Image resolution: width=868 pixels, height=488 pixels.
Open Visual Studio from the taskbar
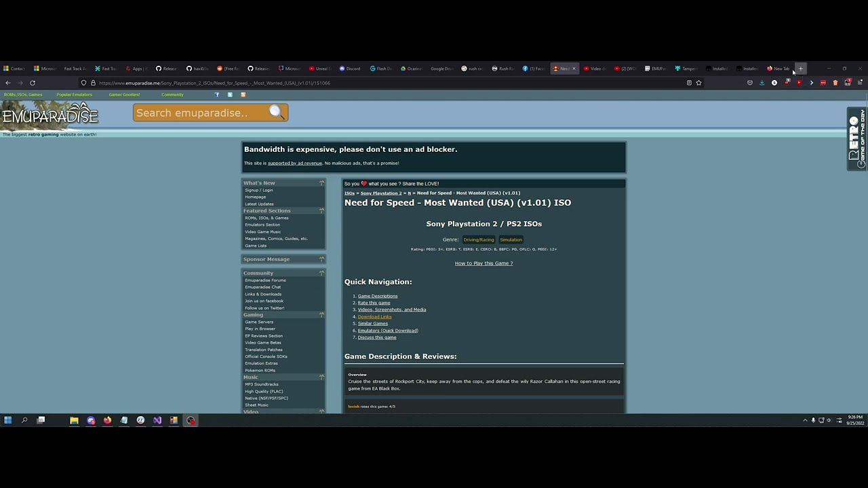coord(157,420)
